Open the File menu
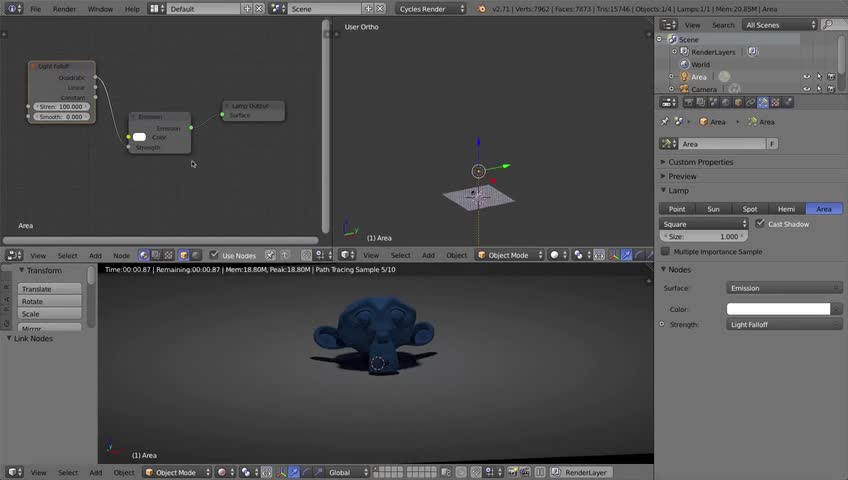848x480 pixels. click(x=36, y=9)
